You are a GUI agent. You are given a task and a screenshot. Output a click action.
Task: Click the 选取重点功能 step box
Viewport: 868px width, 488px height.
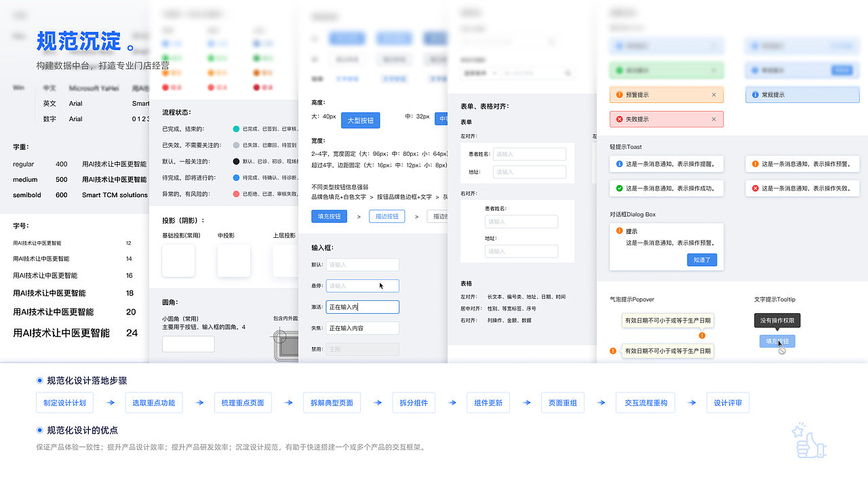(x=154, y=403)
